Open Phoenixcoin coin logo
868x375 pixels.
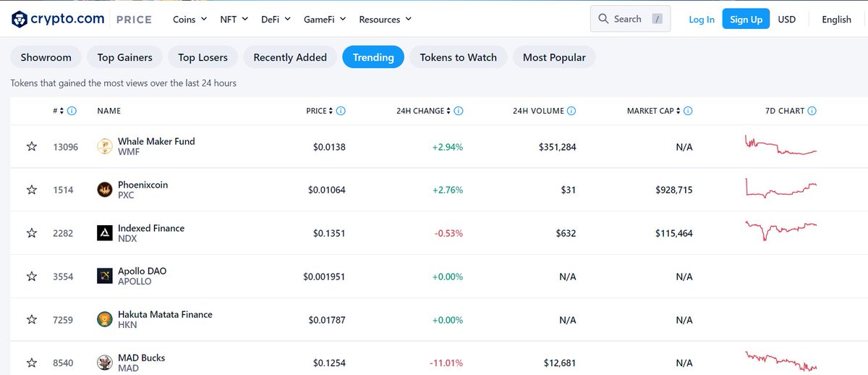105,190
